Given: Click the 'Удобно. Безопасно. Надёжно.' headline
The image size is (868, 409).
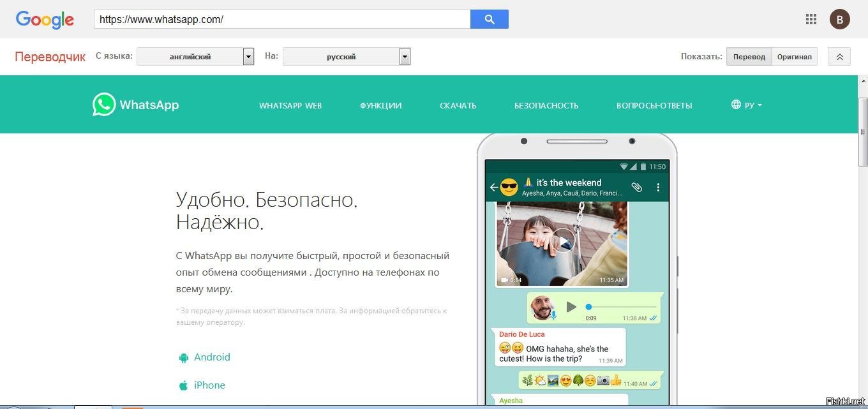Looking at the screenshot, I should click(x=267, y=211).
